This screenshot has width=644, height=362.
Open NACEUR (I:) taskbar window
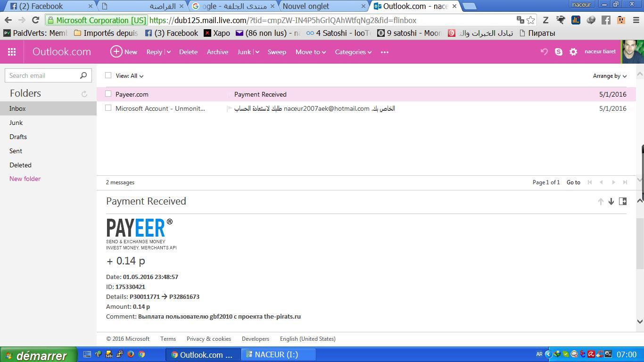pos(277,354)
